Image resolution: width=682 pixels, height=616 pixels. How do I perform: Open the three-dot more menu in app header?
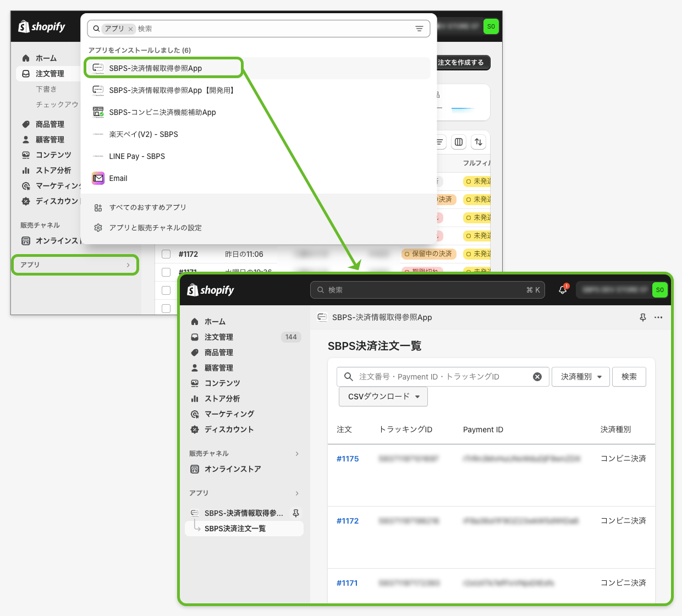(x=658, y=317)
